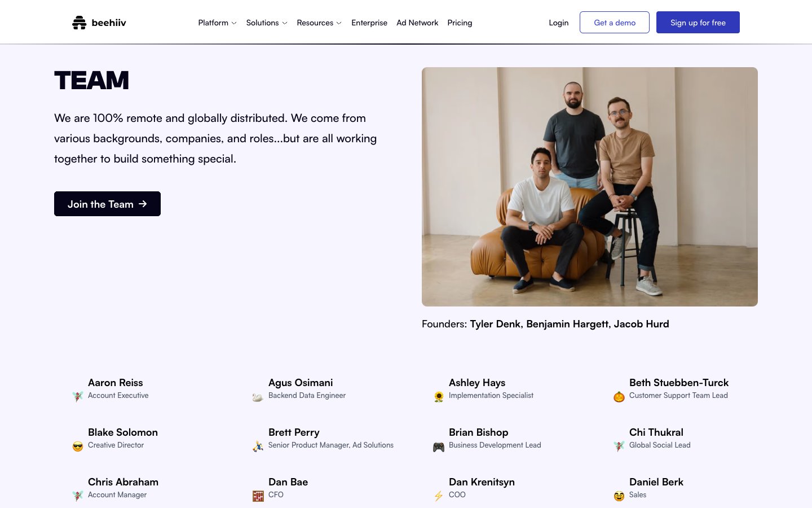Click the lightning bolt beside Dan Krenitsyn
Screen dimensions: 812x508
tap(439, 496)
